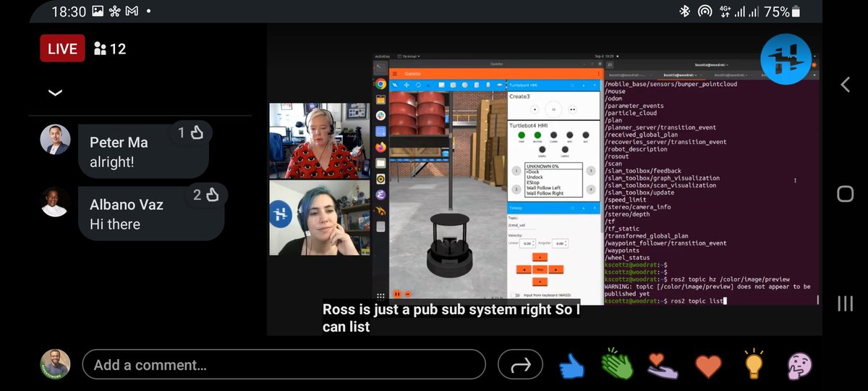
Task: Tap the Android recent apps button
Action: pos(845,303)
